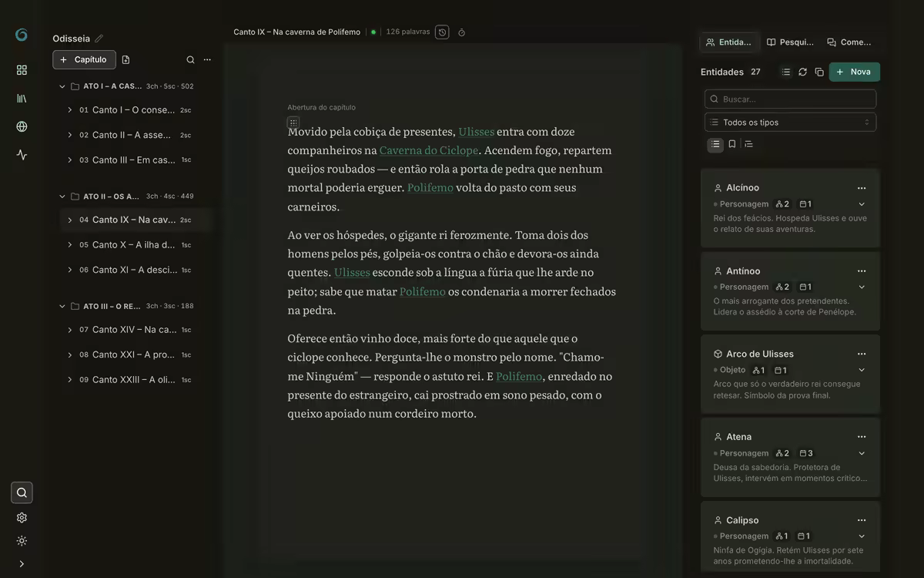Add a new Capítulo

(84, 59)
